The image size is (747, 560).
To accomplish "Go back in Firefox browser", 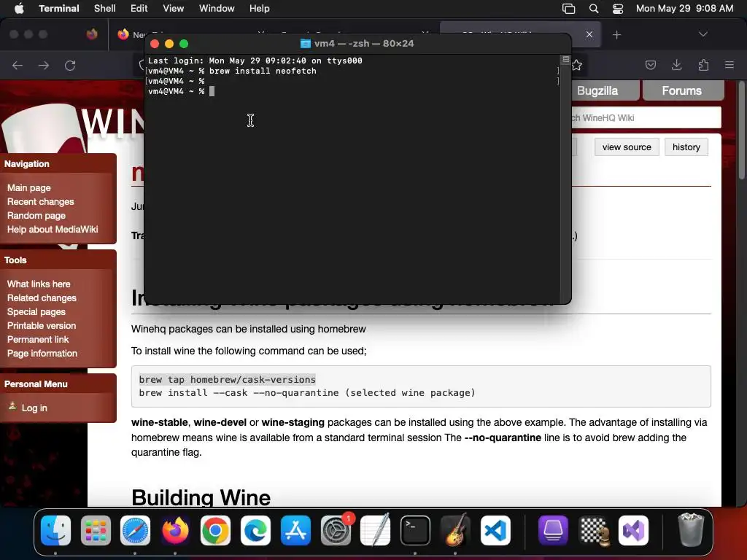I will pyautogui.click(x=18, y=65).
